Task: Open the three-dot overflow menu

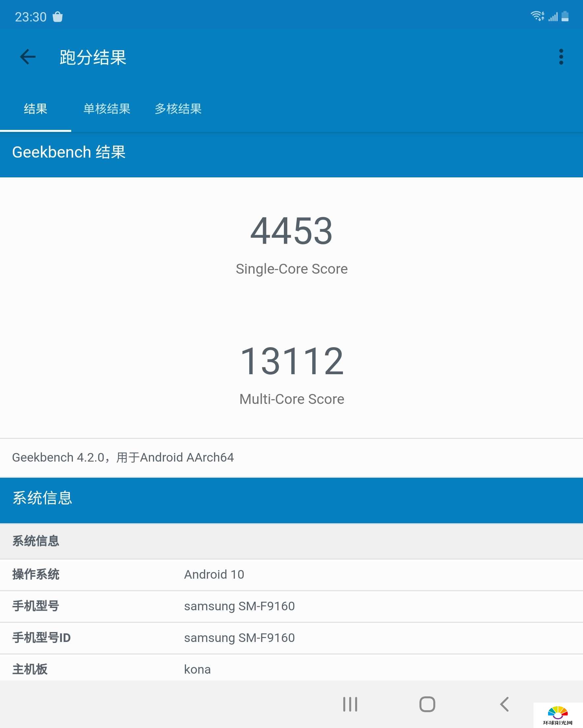Action: pyautogui.click(x=561, y=57)
